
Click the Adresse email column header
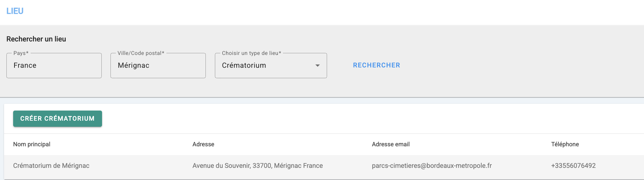point(391,144)
